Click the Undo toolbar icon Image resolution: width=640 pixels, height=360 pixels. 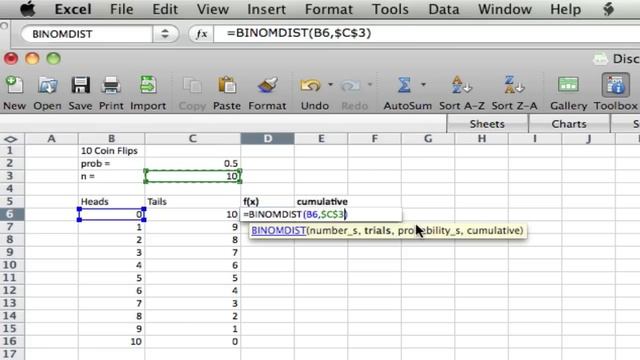click(311, 85)
